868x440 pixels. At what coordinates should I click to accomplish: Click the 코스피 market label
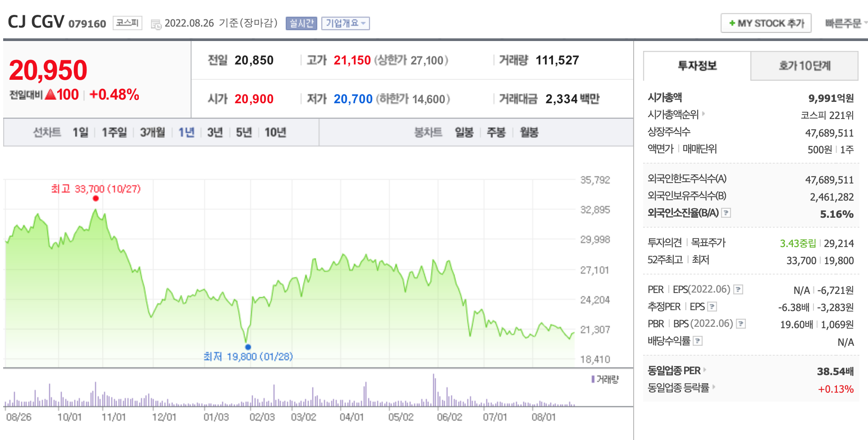(127, 23)
